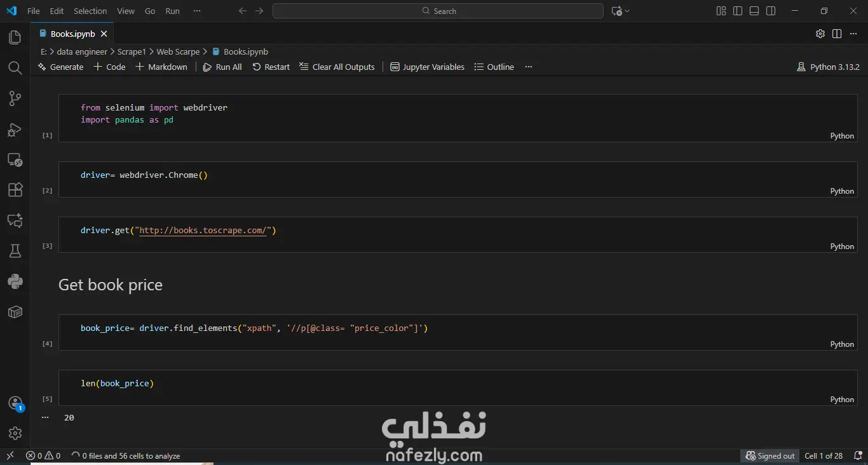Open the Remote Explorer view
Image resolution: width=868 pixels, height=465 pixels.
pos(15,160)
